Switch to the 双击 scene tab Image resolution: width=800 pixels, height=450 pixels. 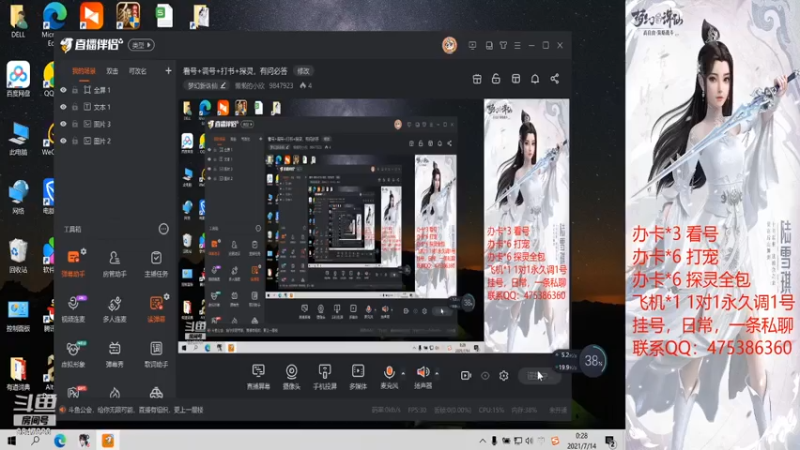[x=112, y=71]
